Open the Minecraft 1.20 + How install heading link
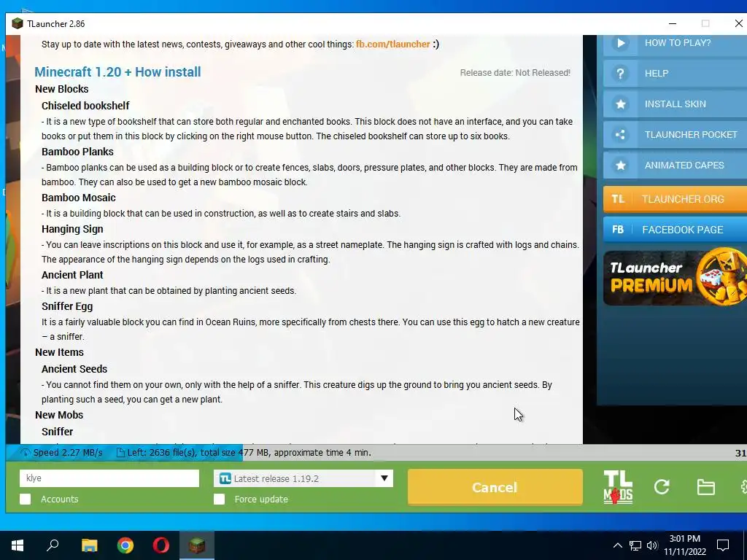Screen dimensions: 747x560 coord(117,72)
